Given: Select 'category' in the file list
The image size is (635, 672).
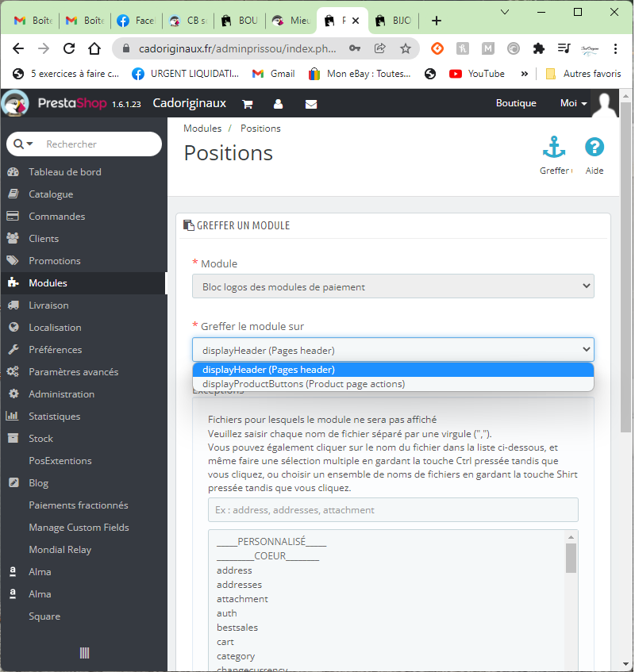Looking at the screenshot, I should pyautogui.click(x=237, y=657).
